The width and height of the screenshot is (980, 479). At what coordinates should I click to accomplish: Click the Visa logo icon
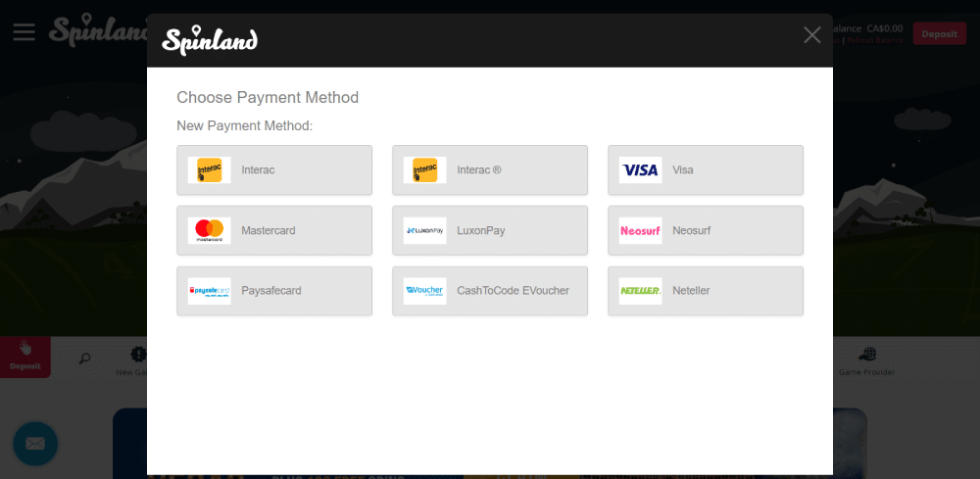click(641, 169)
